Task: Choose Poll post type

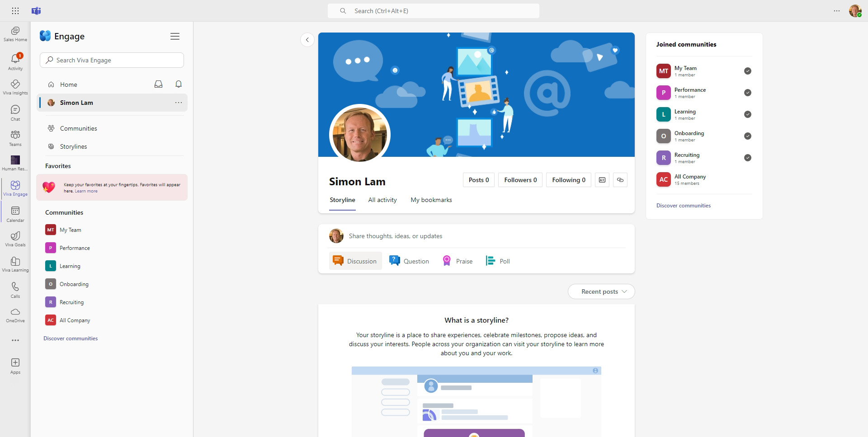Action: (498, 261)
